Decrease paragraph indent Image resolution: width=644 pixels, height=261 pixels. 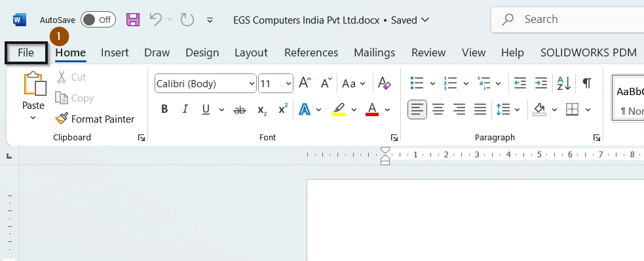click(520, 83)
